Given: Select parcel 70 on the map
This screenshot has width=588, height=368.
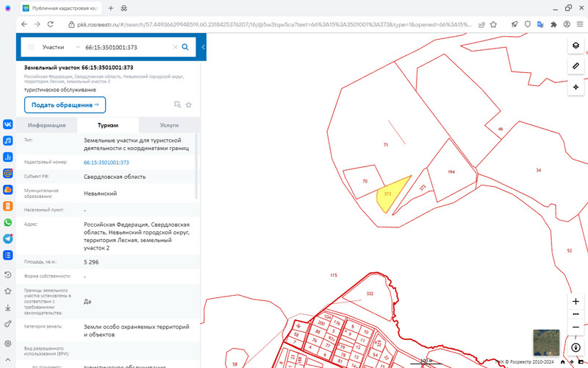Looking at the screenshot, I should [365, 181].
